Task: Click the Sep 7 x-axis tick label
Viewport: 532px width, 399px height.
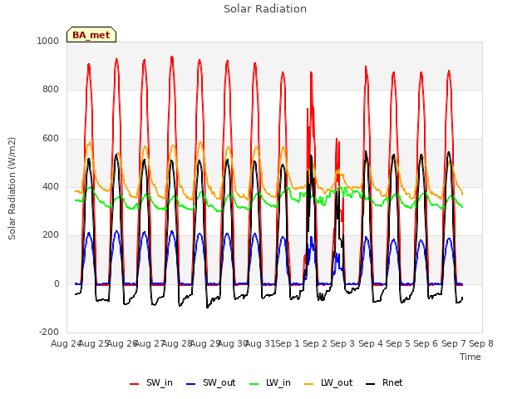Action: click(453, 343)
